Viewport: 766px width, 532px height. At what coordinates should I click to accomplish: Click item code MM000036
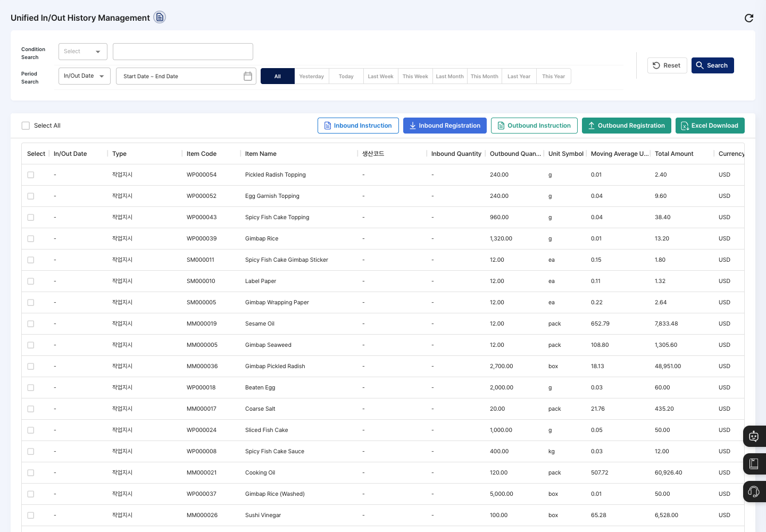[x=202, y=367]
